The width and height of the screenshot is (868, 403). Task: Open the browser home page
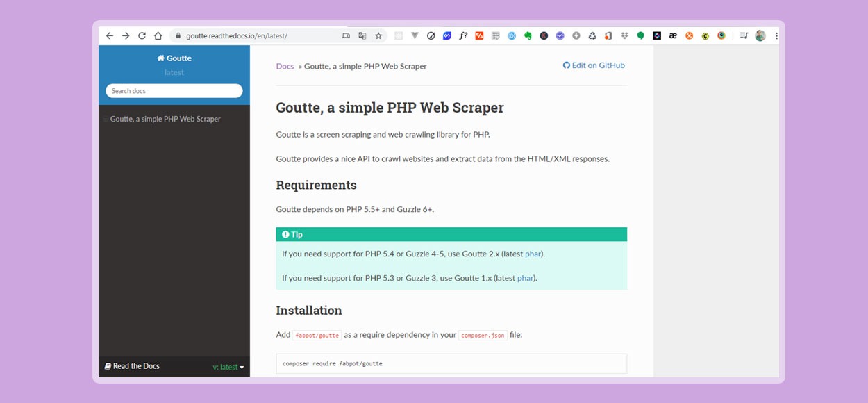pos(158,35)
